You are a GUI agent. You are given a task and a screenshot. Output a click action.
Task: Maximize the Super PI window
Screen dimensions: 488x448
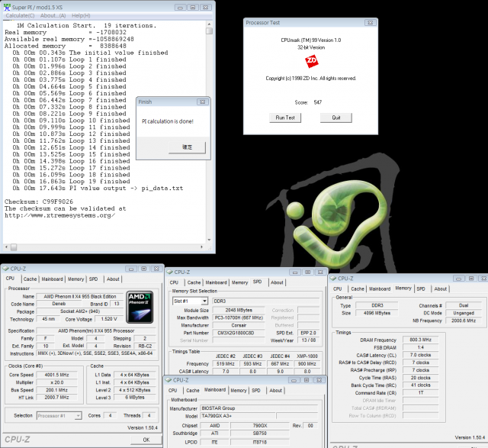tap(193, 7)
